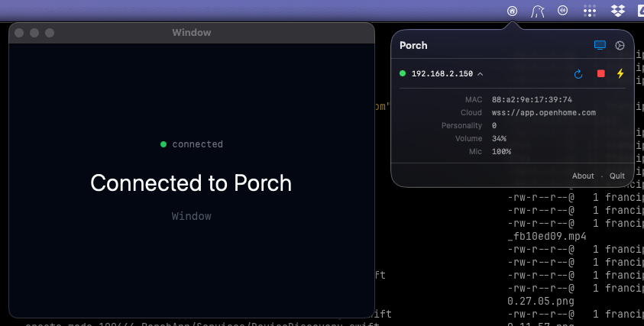Click the grey 'Window' subtitle text
Screen dimensions: 644x326
click(192, 216)
